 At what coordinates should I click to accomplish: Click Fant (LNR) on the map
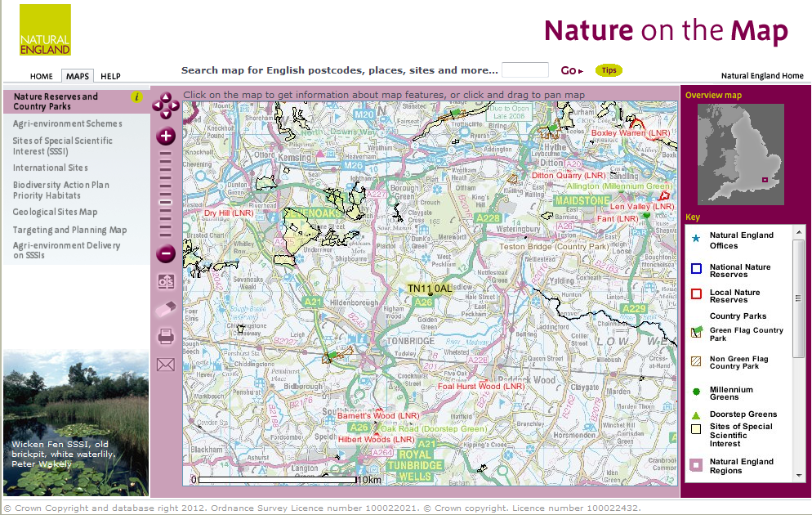point(618,218)
